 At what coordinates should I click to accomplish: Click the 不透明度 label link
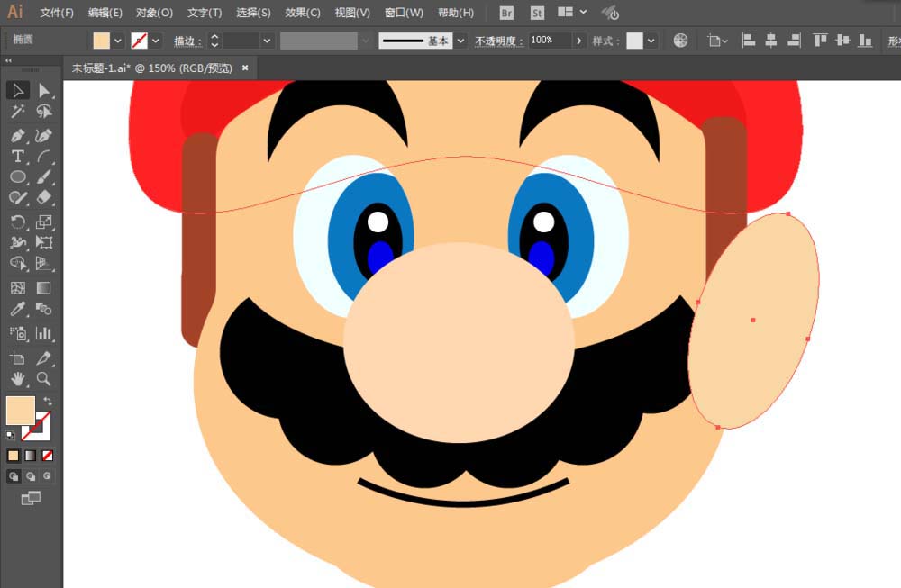(x=498, y=41)
